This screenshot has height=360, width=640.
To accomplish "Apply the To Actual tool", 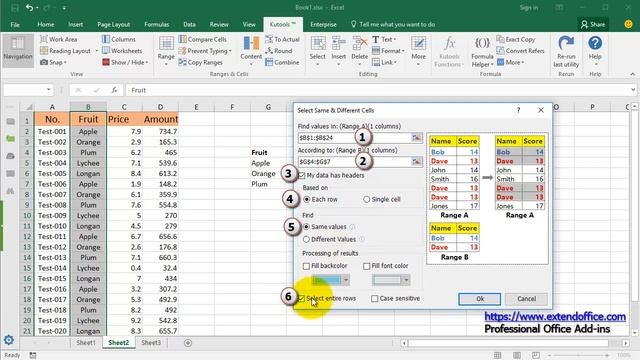I will 282,39.
